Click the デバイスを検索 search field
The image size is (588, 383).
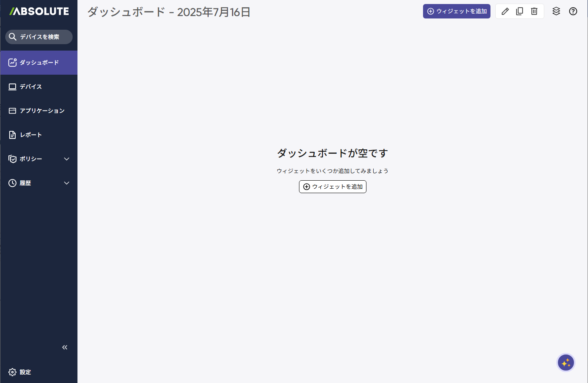[x=39, y=37]
